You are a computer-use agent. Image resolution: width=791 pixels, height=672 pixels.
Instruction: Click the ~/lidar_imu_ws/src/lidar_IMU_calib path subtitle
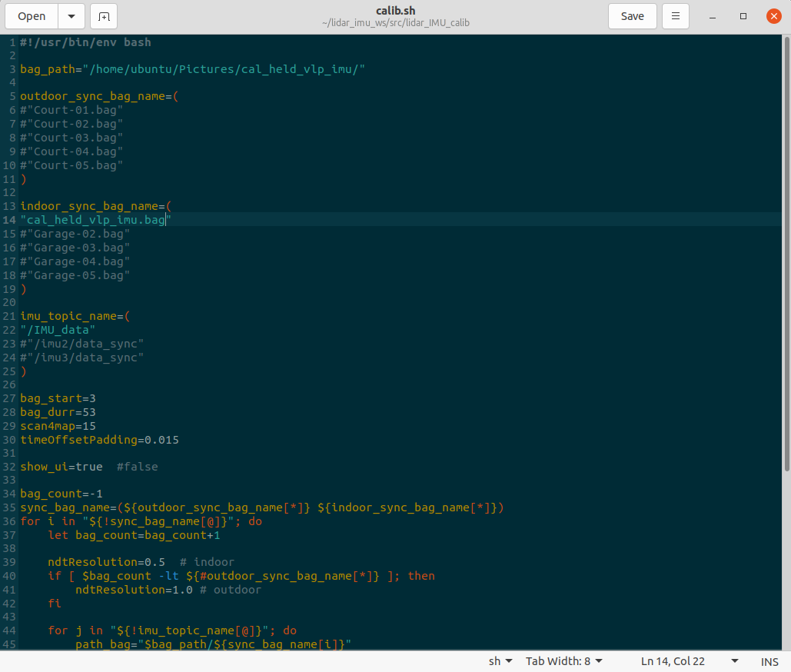[x=395, y=23]
